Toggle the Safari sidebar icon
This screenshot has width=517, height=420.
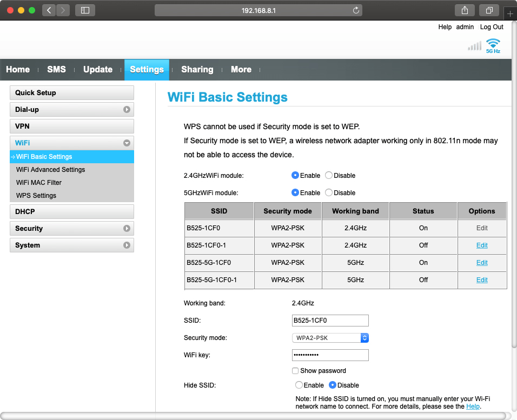pyautogui.click(x=85, y=10)
